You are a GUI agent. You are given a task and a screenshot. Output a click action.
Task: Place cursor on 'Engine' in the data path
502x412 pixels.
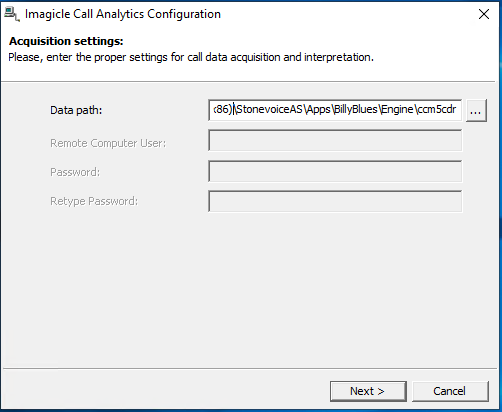(x=397, y=109)
